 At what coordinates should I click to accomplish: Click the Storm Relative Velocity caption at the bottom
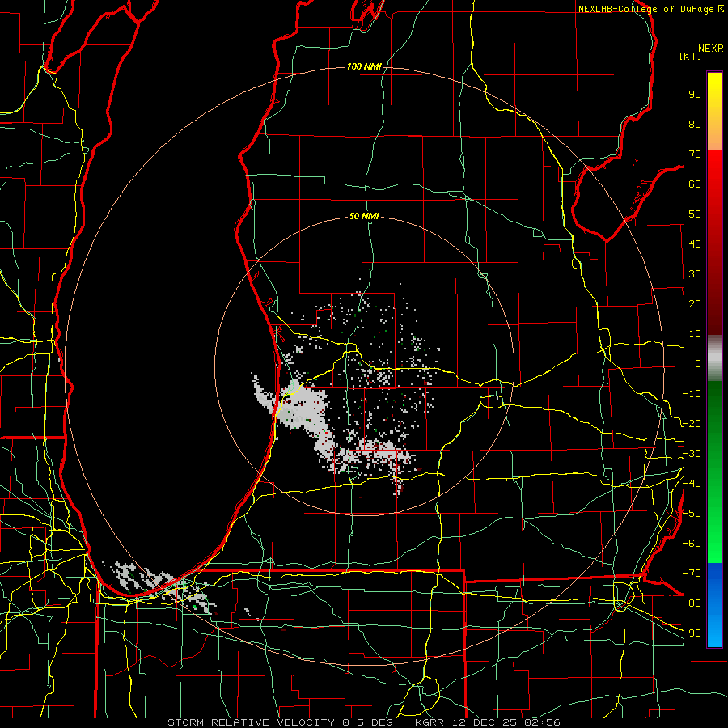[x=363, y=722]
